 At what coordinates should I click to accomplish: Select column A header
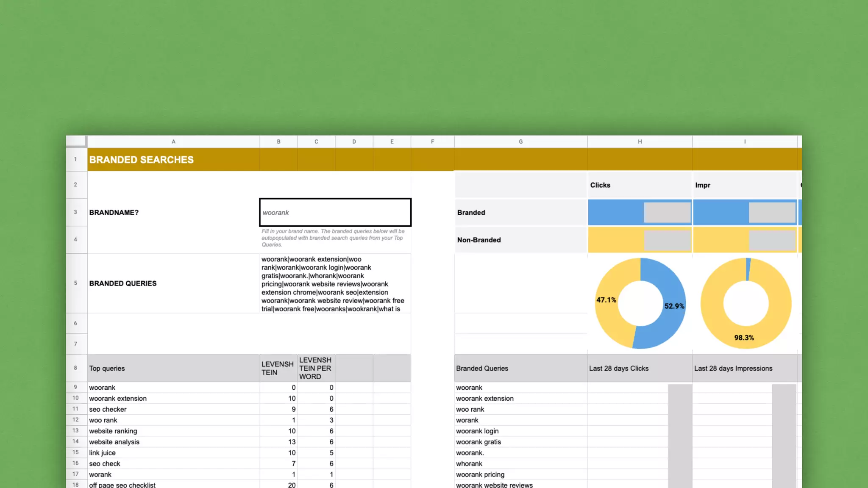173,141
